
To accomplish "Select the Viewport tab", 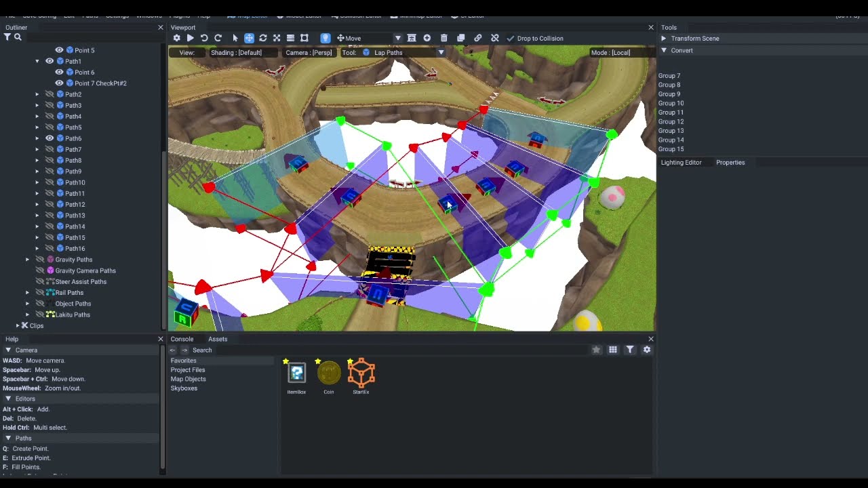I will tap(183, 28).
